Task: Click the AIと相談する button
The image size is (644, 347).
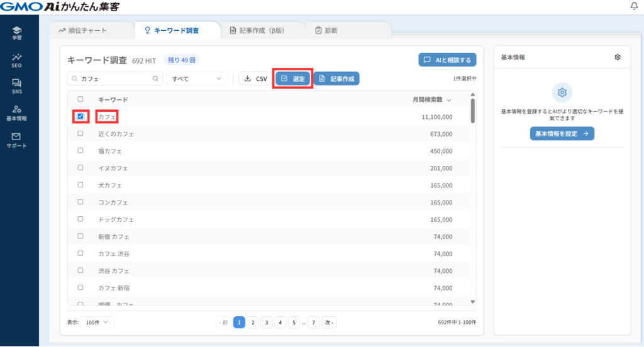Action: coord(447,60)
